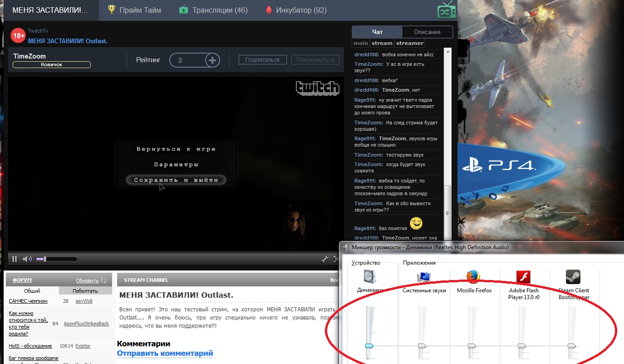Adjust the video player volume slider
This screenshot has height=364, width=624.
tap(56, 259)
